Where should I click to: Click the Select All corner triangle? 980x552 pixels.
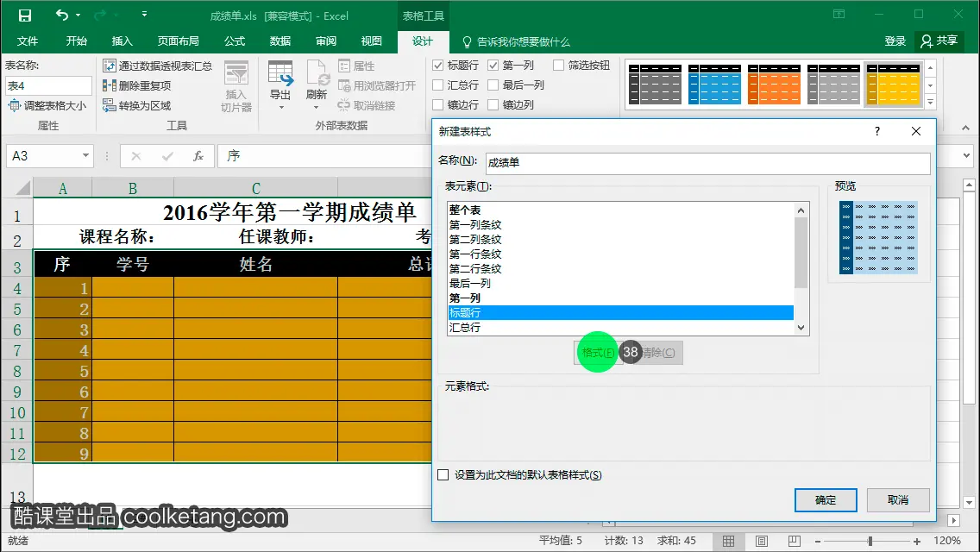(22, 188)
